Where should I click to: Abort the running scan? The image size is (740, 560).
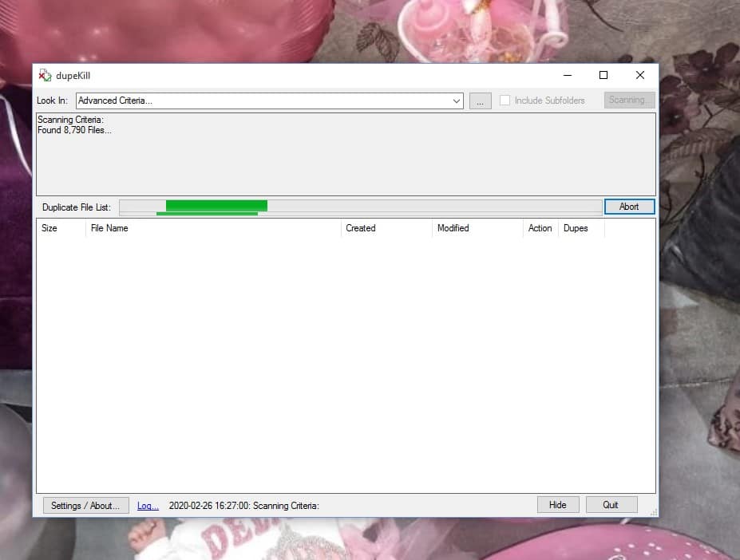629,207
